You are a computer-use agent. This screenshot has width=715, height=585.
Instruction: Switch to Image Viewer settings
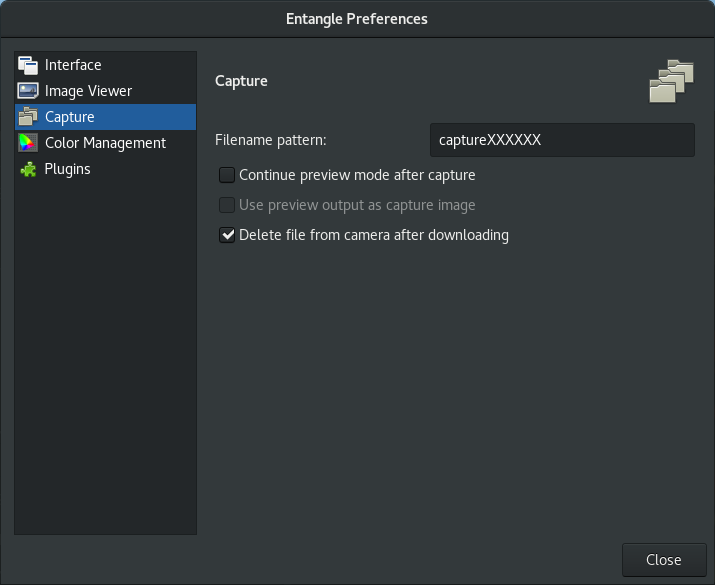(105, 91)
